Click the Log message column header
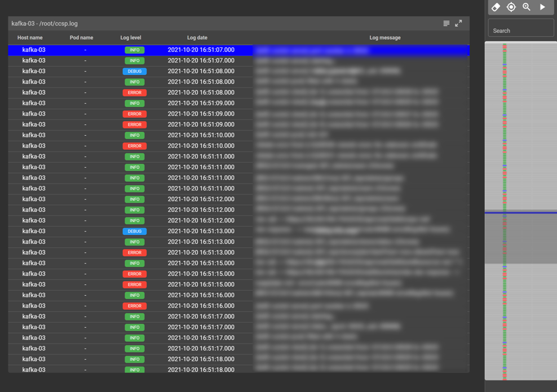The width and height of the screenshot is (557, 392). pyautogui.click(x=385, y=38)
